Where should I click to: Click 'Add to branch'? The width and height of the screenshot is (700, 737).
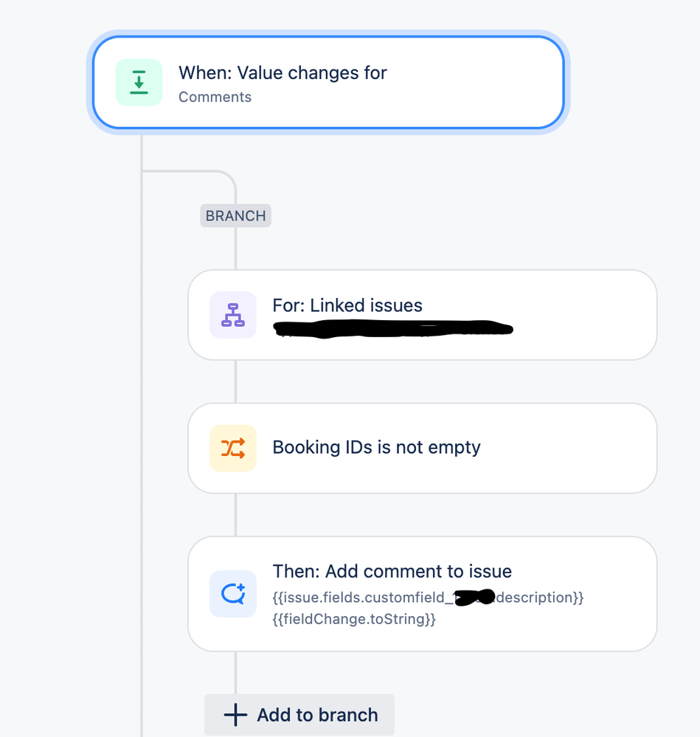pos(299,714)
